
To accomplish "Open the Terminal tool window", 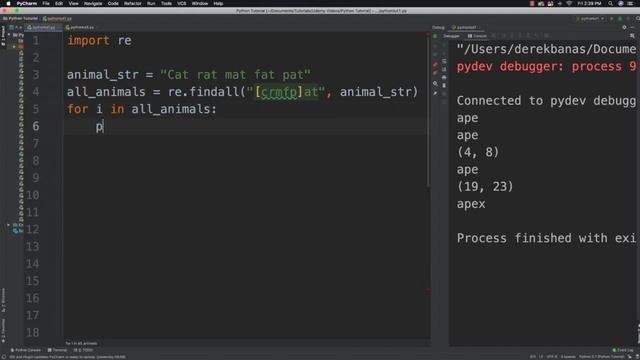I will point(57,350).
